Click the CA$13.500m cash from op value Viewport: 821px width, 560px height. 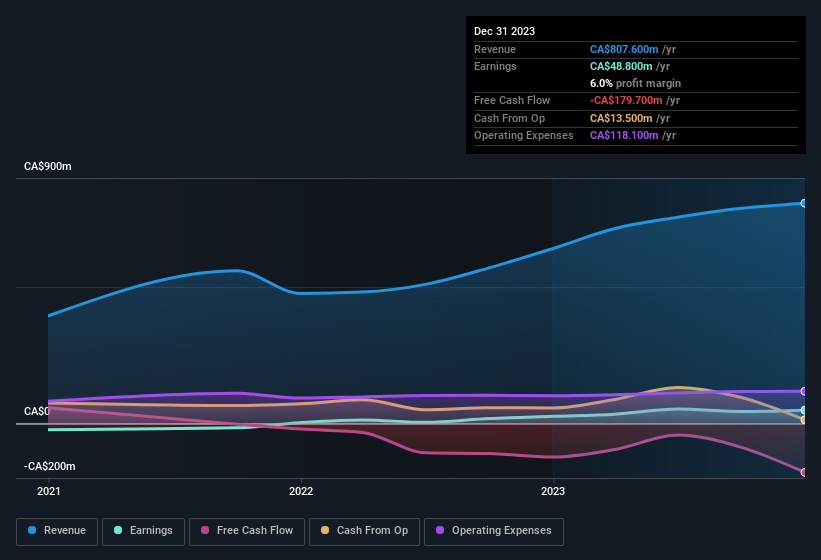621,118
